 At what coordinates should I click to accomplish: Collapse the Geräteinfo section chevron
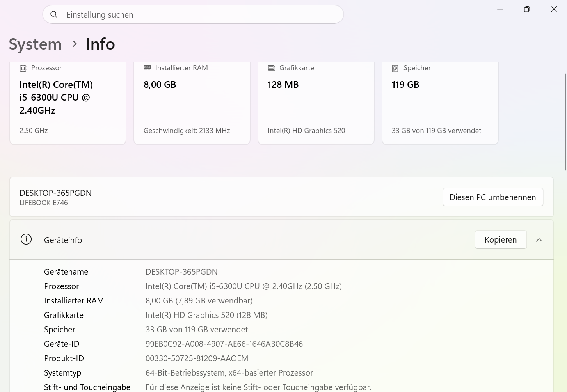coord(539,240)
